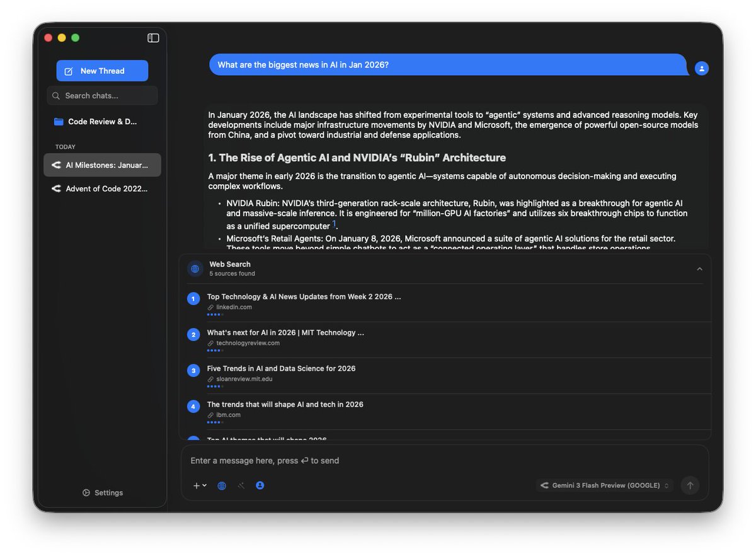756x556 pixels.
Task: Click the NVIDIA Rubin bullet paragraph
Action: [x=457, y=214]
